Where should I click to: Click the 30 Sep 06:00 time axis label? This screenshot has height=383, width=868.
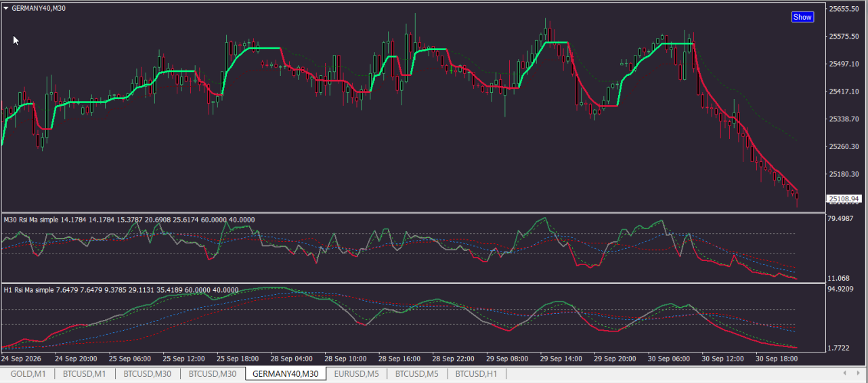tap(670, 359)
